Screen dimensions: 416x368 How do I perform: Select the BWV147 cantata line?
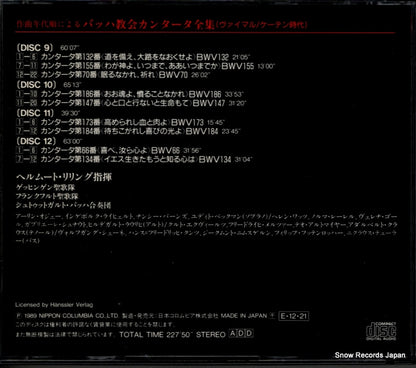pos(131,103)
